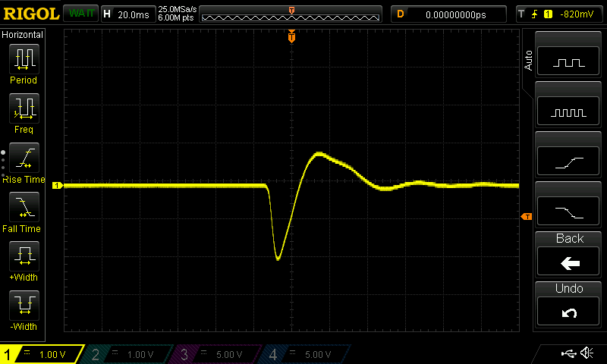Click the H 20.0ms timebase readout
The image size is (607, 364).
[x=128, y=14]
